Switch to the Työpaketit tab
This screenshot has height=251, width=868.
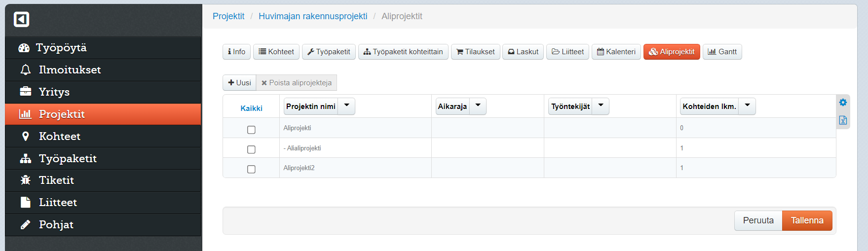[x=329, y=52]
